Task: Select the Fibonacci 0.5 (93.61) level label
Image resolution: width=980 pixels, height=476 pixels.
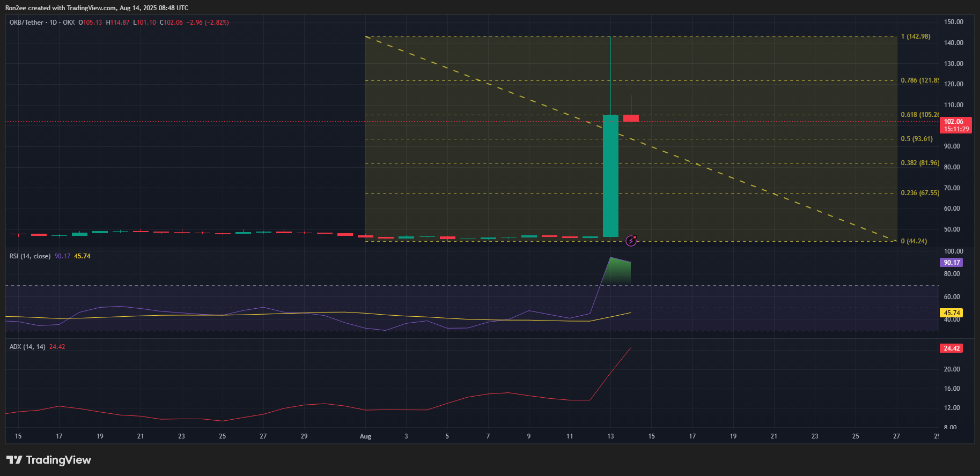Action: coord(916,139)
